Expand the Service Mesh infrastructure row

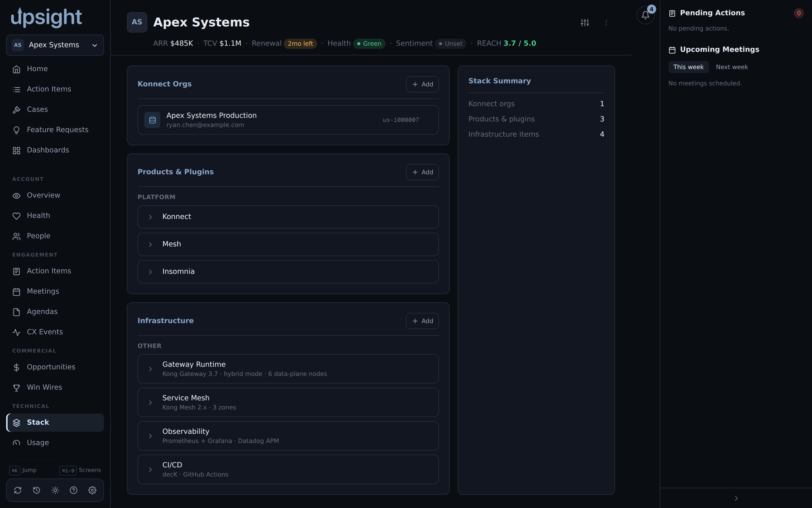click(288, 402)
